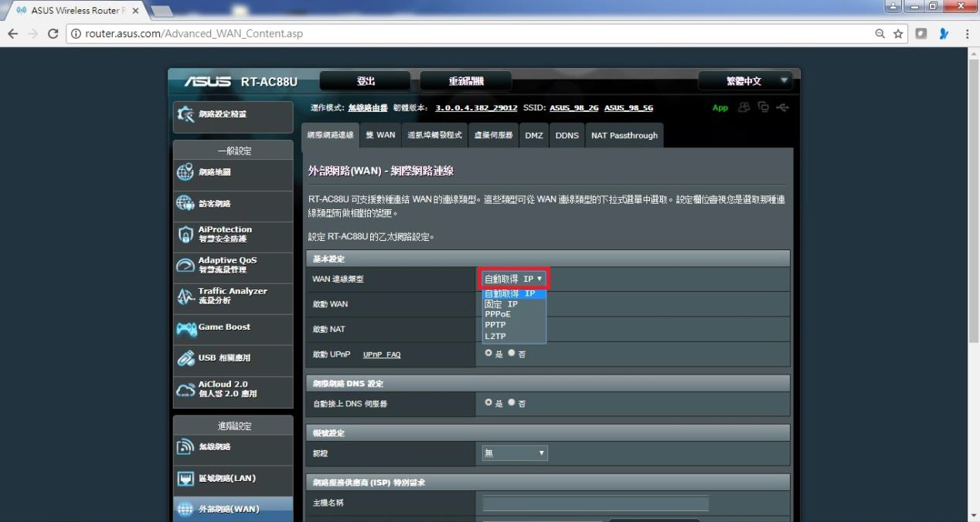This screenshot has height=522, width=980.
Task: Click the guest network users status icon
Action: point(744,107)
